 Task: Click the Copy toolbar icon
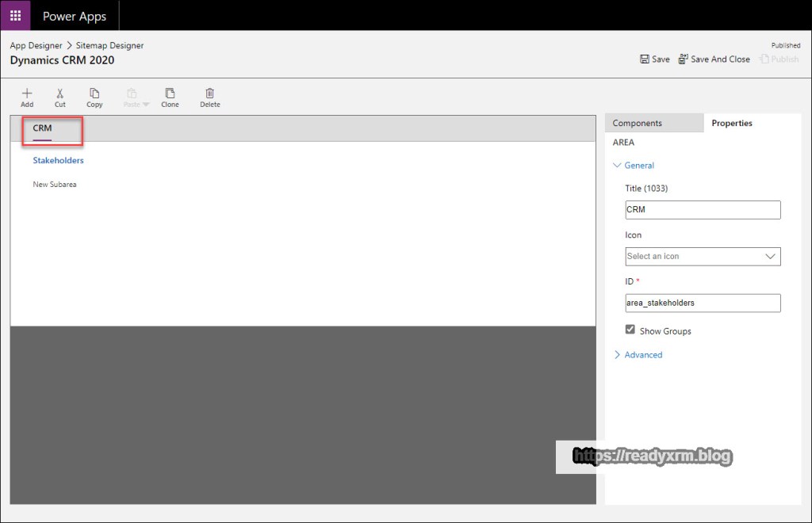coord(94,94)
